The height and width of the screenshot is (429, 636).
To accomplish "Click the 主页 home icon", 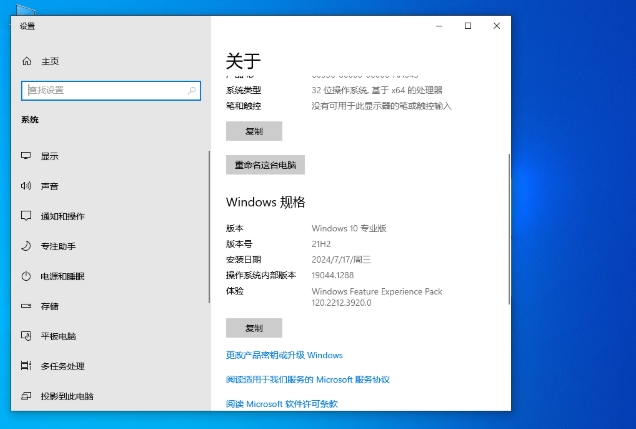I will [27, 61].
